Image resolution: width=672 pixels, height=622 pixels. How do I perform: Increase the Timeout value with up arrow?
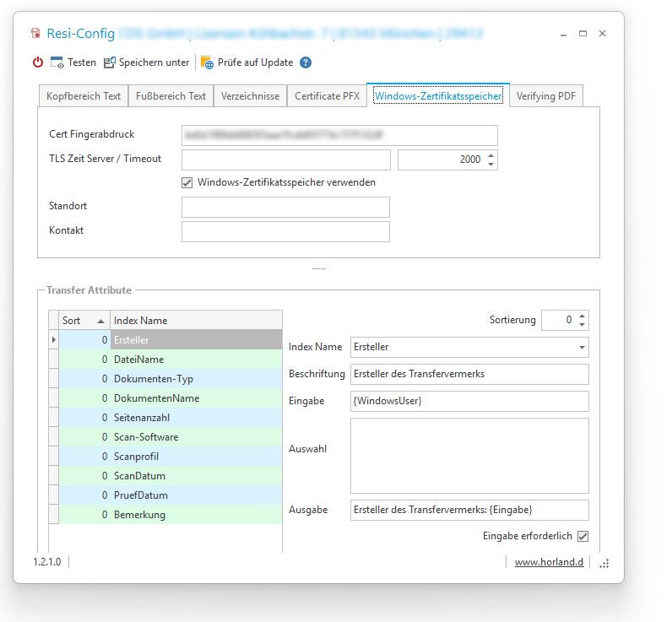tap(491, 155)
